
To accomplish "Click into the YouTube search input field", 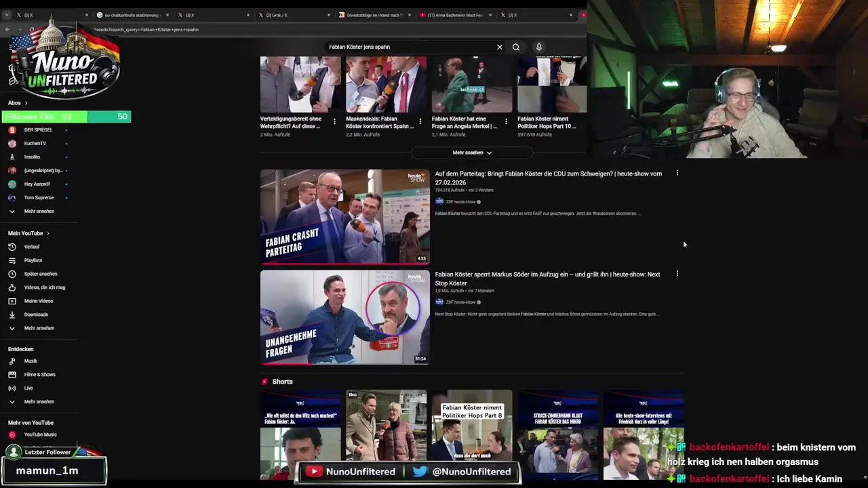I will (x=410, y=47).
